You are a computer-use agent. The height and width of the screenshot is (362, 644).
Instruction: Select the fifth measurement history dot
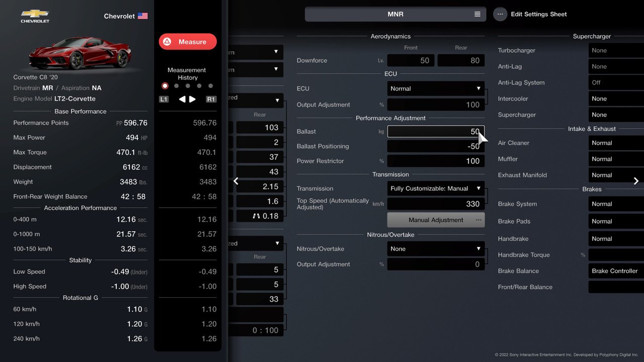pyautogui.click(x=211, y=86)
